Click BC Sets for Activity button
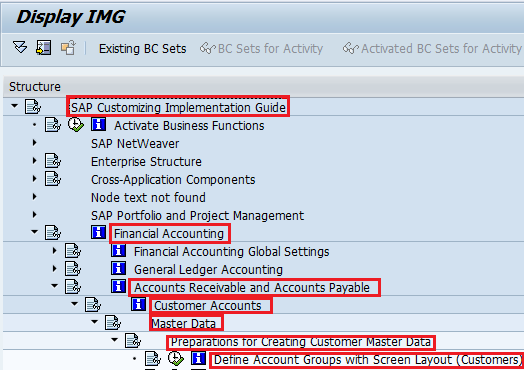 (261, 49)
